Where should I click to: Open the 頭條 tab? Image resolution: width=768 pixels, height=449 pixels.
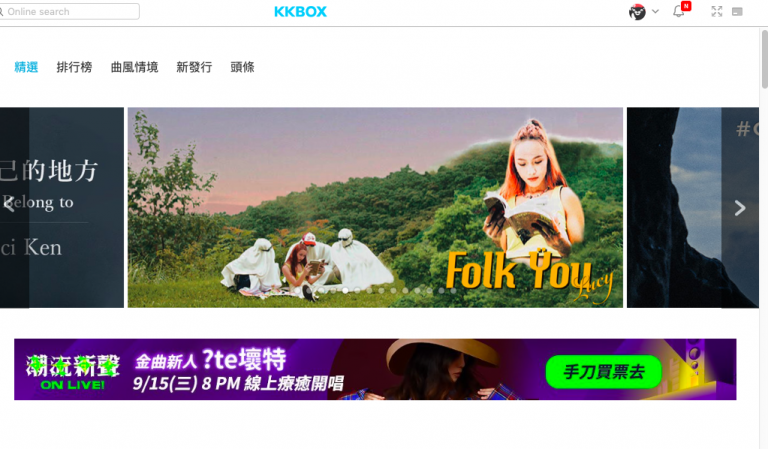coord(242,67)
